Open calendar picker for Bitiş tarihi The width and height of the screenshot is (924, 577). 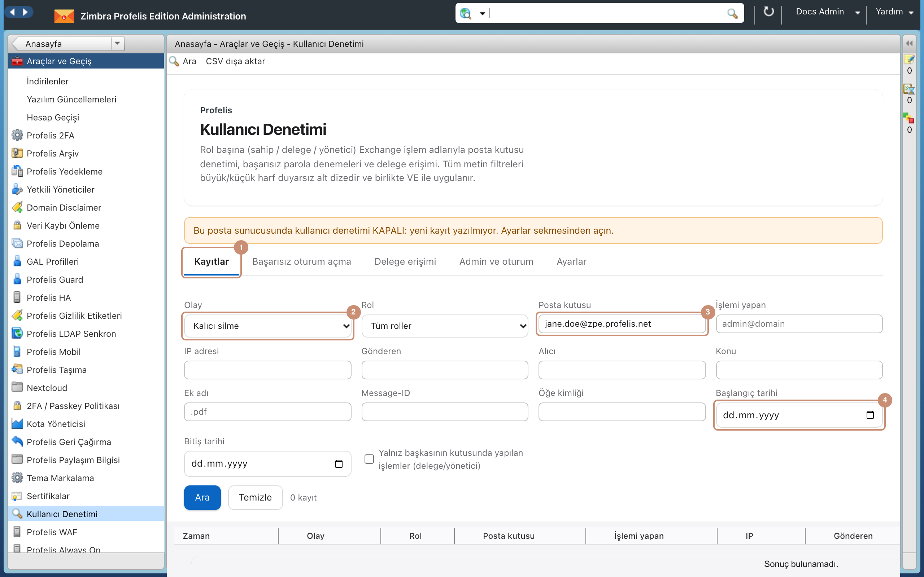(339, 464)
